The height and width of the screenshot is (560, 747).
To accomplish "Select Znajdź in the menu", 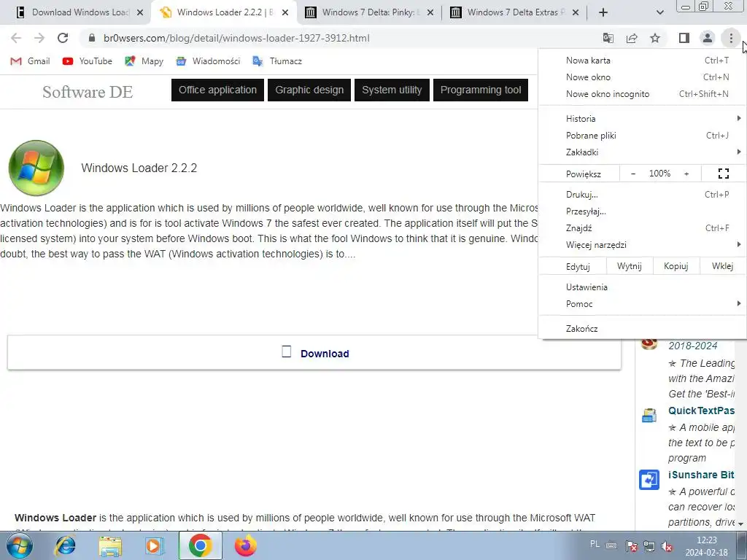I will (x=642, y=228).
